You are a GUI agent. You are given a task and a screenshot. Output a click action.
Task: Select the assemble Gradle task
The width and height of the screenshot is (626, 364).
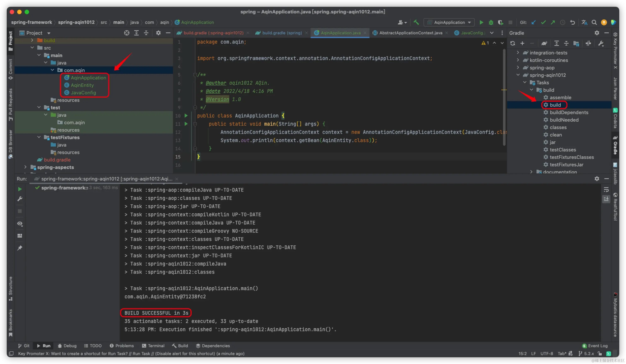560,97
